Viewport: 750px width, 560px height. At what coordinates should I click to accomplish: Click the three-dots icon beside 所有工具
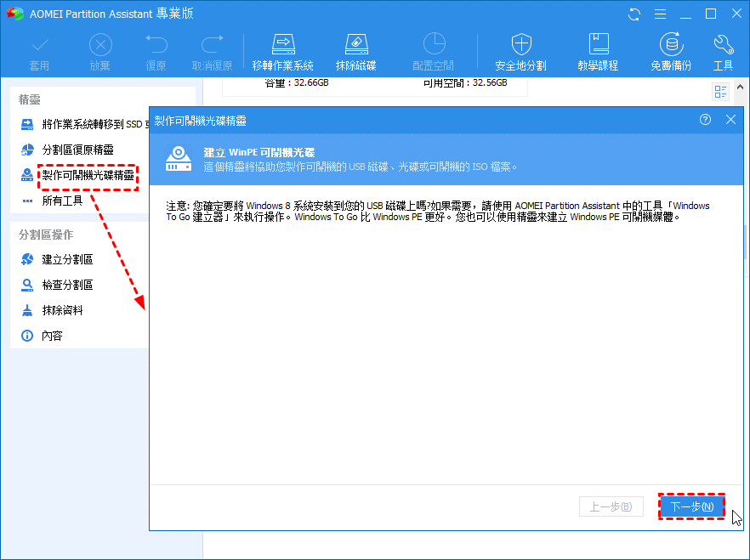(27, 201)
